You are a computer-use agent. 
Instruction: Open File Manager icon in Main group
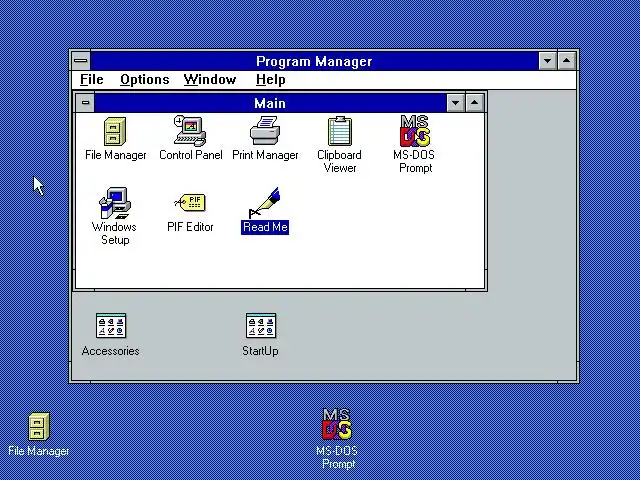pyautogui.click(x=115, y=131)
